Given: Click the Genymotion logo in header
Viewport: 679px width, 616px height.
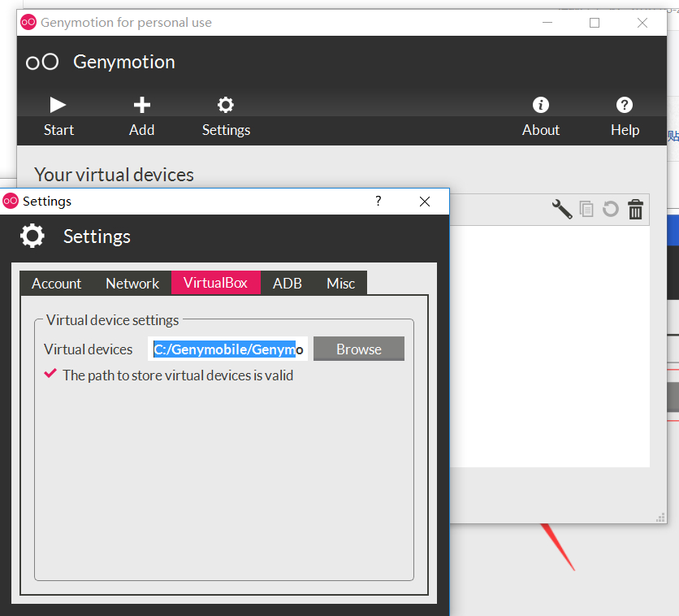Looking at the screenshot, I should click(42, 62).
